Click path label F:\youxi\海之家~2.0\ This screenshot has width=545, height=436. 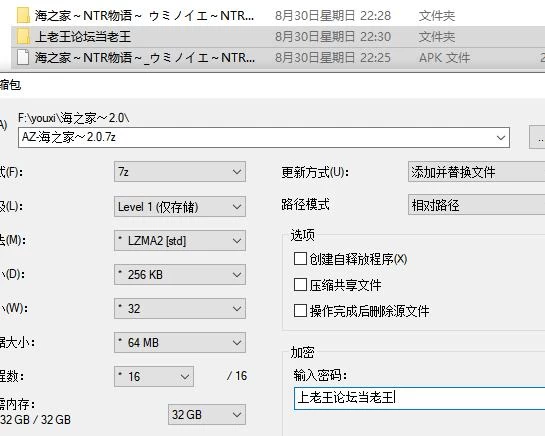pyautogui.click(x=73, y=118)
